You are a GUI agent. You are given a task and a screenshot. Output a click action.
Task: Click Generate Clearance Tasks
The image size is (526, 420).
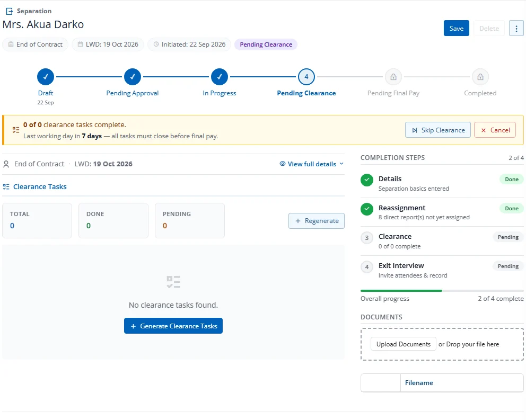pos(173,326)
